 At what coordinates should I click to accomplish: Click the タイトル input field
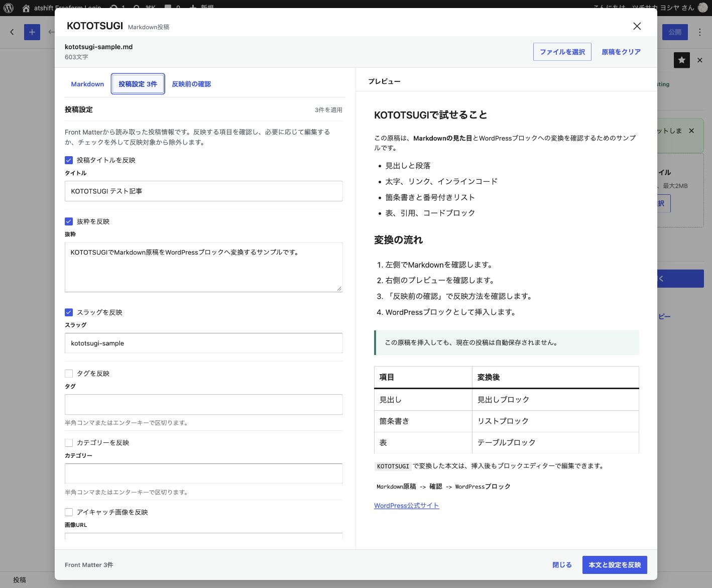point(204,191)
